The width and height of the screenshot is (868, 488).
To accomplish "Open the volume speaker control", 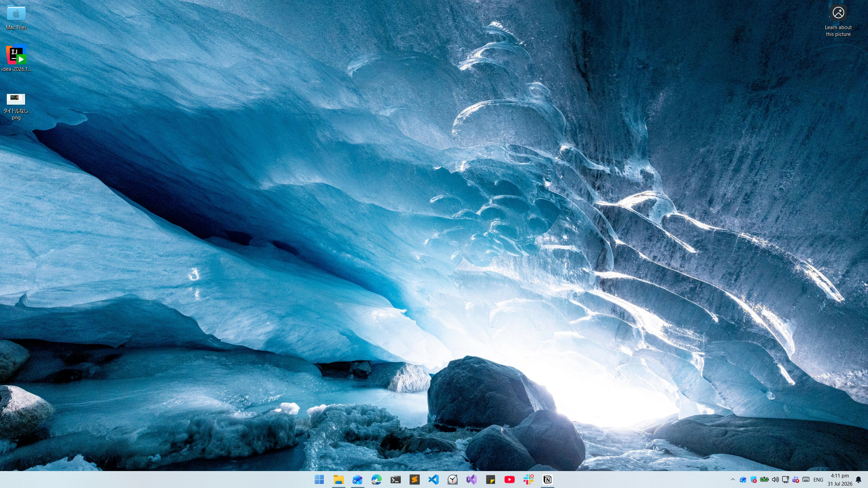I will pos(775,480).
